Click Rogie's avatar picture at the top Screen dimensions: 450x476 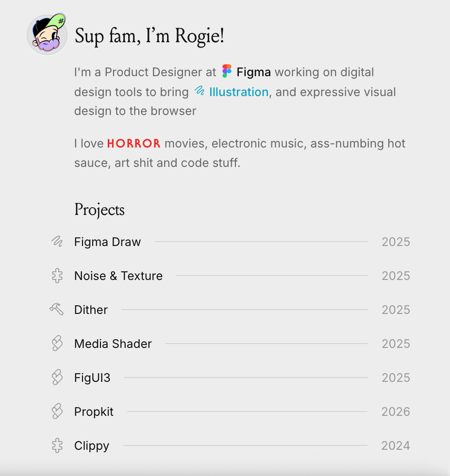pos(47,33)
